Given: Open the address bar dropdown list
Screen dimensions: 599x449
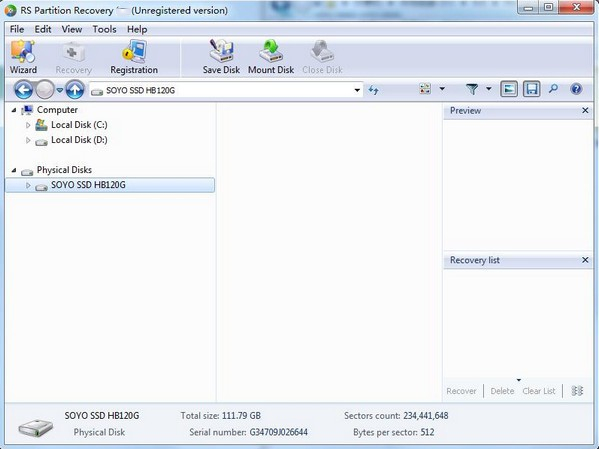Looking at the screenshot, I should [357, 90].
